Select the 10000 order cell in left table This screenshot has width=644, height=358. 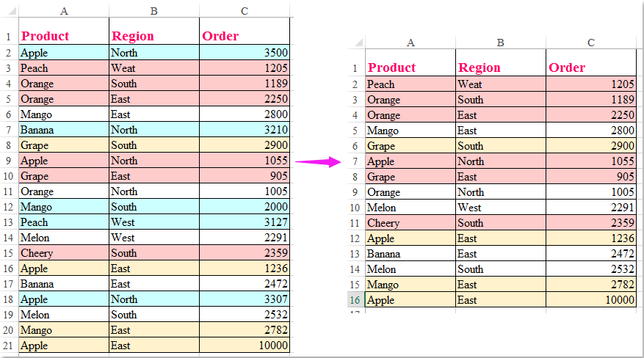pyautogui.click(x=245, y=346)
